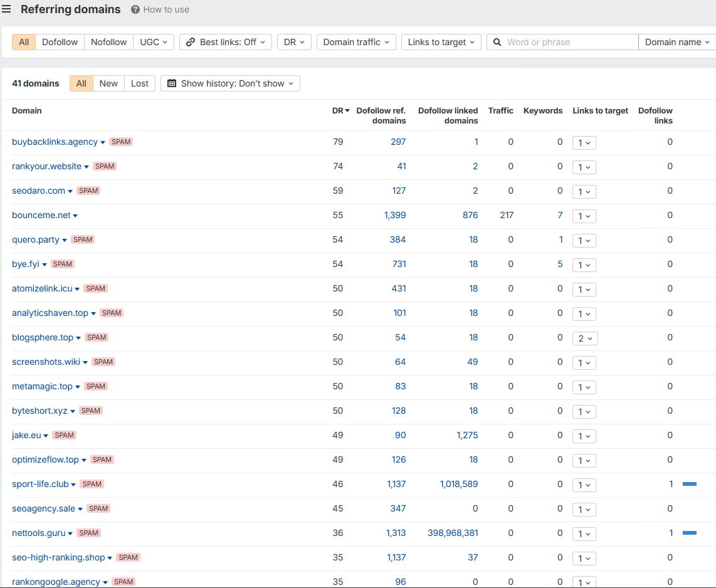The height and width of the screenshot is (588, 716).
Task: Click the blue bar for nettools.guru
Action: point(690,533)
